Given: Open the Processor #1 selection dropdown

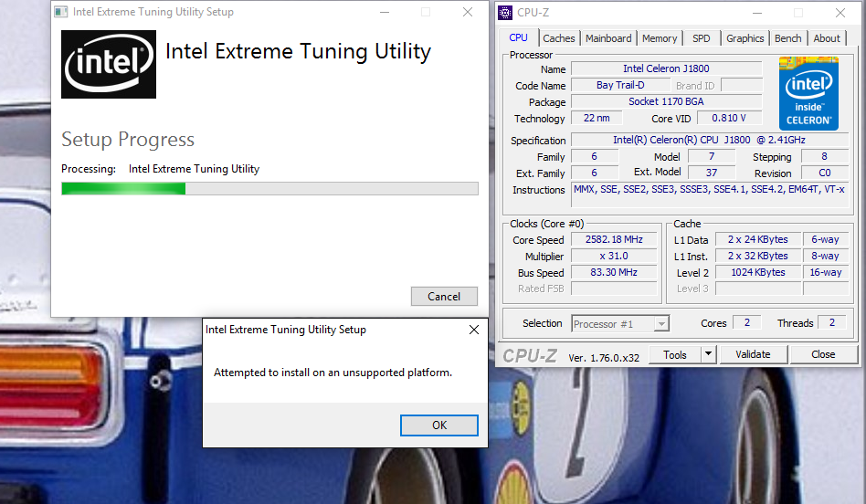Looking at the screenshot, I should pos(620,323).
